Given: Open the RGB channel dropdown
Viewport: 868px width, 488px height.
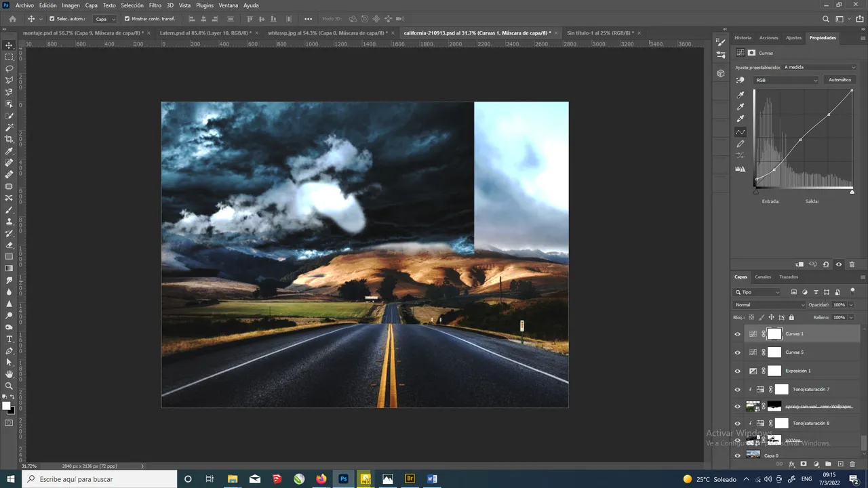Looking at the screenshot, I should pos(787,80).
